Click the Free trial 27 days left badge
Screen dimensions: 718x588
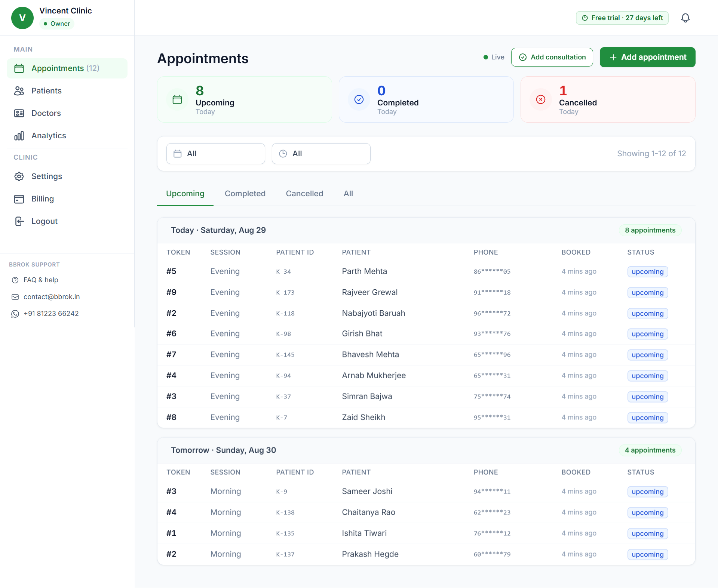coord(622,18)
